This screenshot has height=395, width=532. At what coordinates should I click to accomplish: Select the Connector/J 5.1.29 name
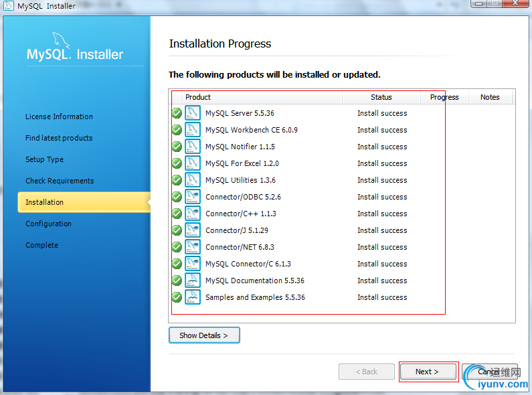click(237, 230)
